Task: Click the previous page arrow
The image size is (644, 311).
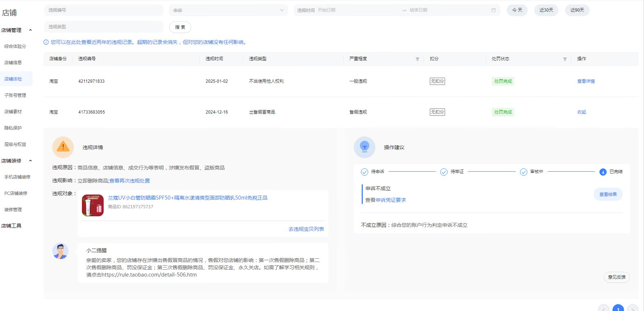Action: pyautogui.click(x=604, y=308)
